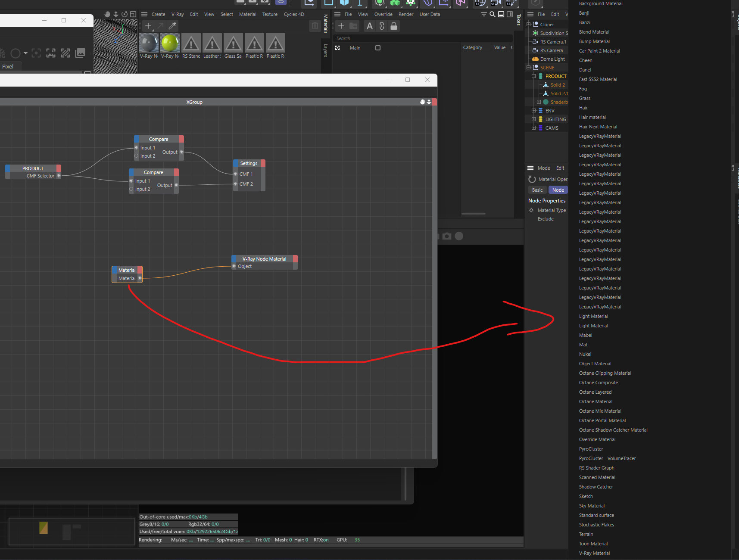Click the Material output port on Material node

coord(140,278)
